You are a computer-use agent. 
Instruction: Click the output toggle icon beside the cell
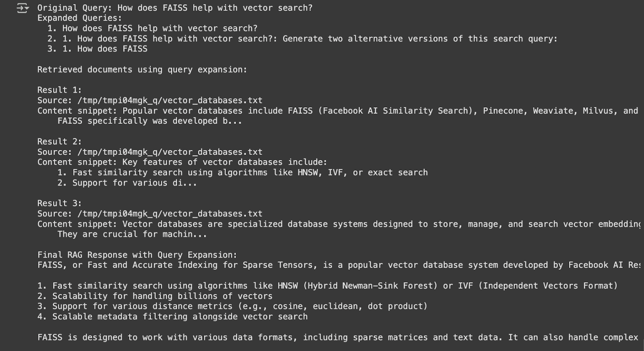click(23, 8)
